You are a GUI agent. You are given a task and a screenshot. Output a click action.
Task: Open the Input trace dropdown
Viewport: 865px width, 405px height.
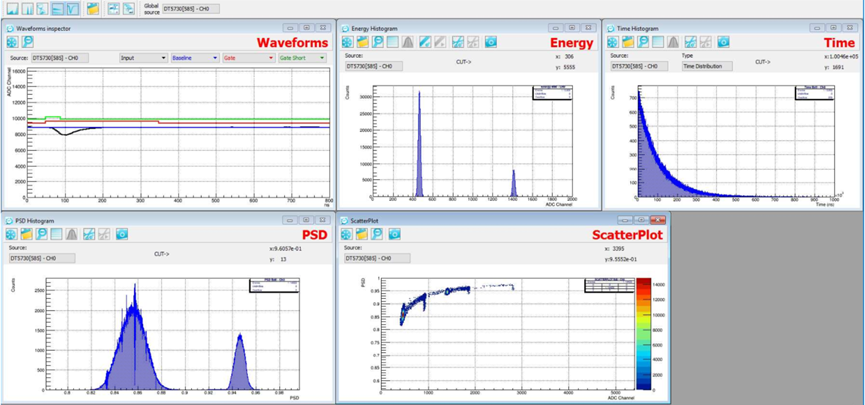143,58
